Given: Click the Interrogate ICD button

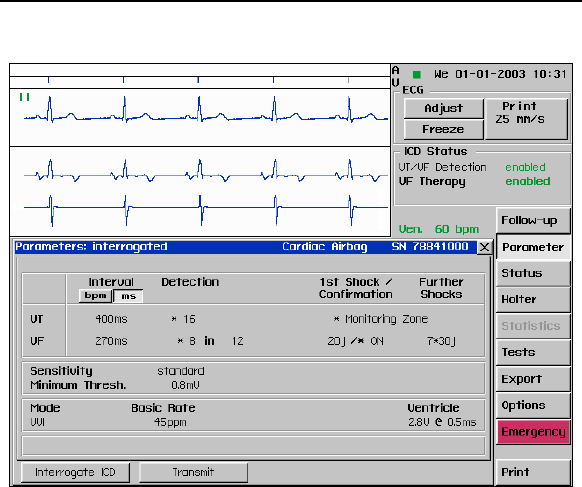Looking at the screenshot, I should pos(75,472).
